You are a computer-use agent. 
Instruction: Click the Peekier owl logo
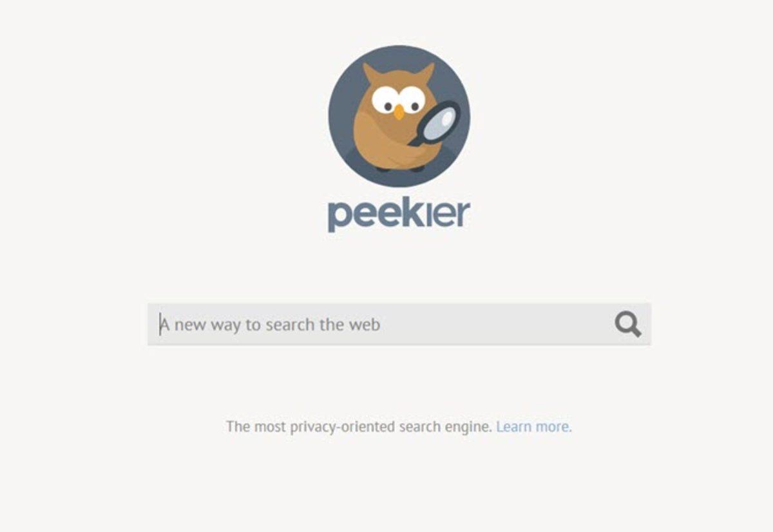click(x=399, y=116)
